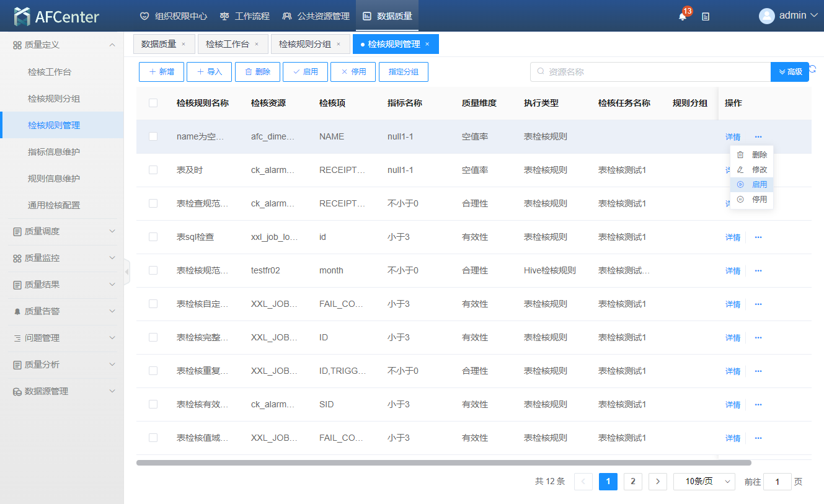Open the more actions ellipsis for 表sql检查 row

(x=758, y=237)
